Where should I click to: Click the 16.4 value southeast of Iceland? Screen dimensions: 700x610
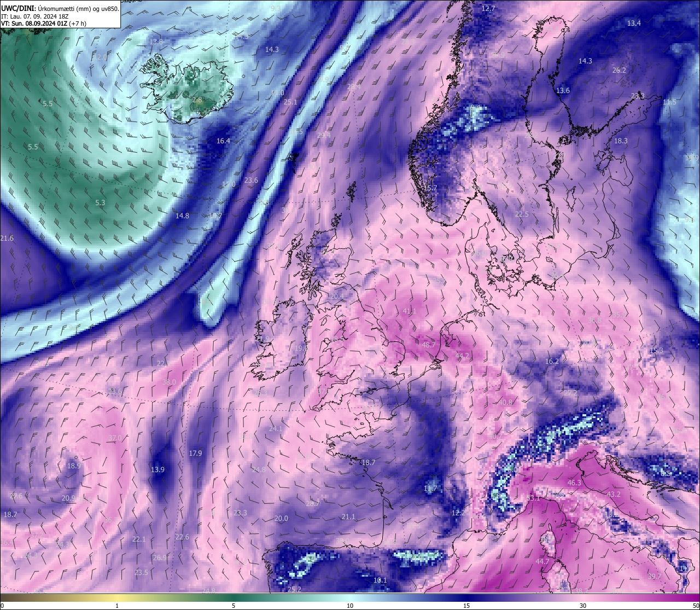223,141
